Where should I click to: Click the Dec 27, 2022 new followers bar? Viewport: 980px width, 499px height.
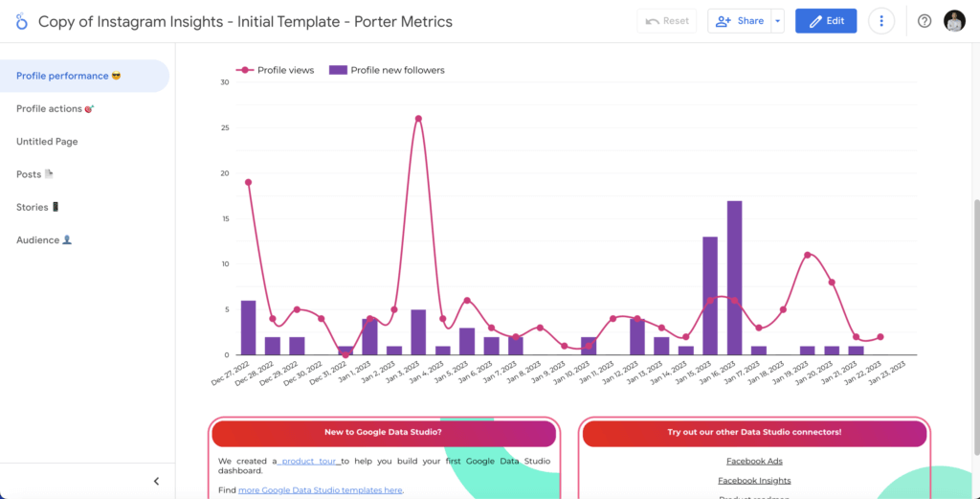point(248,328)
